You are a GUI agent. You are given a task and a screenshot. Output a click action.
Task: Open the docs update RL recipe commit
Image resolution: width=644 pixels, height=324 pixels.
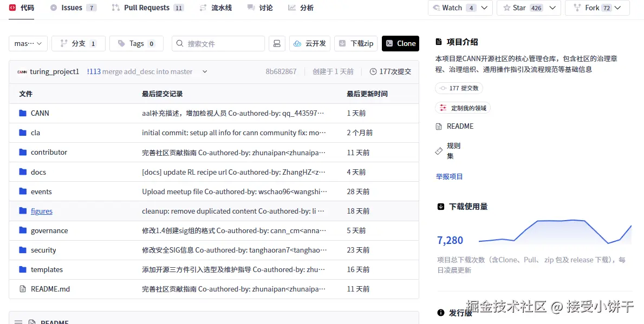click(x=234, y=172)
